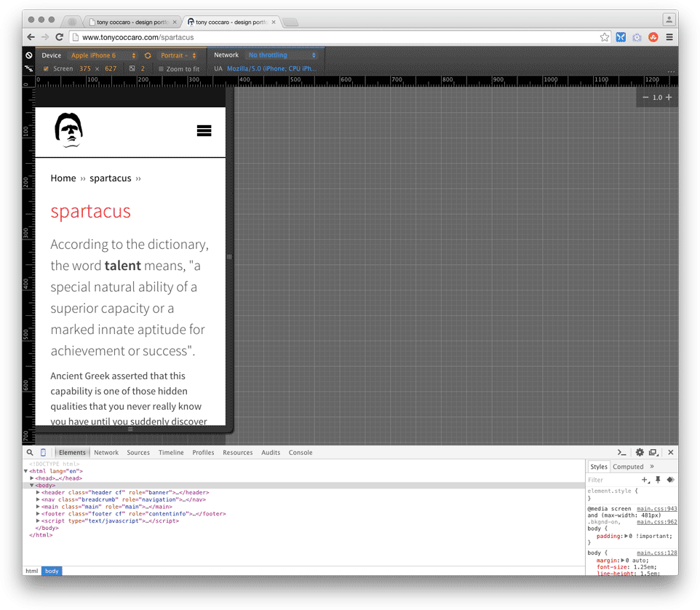Open the Resources panel tab
Image resolution: width=700 pixels, height=610 pixels.
point(237,452)
